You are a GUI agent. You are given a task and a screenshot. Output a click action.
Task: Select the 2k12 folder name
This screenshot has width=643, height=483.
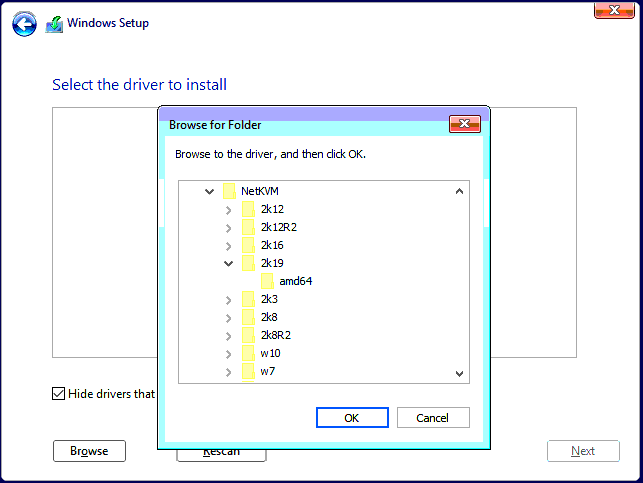coord(272,209)
